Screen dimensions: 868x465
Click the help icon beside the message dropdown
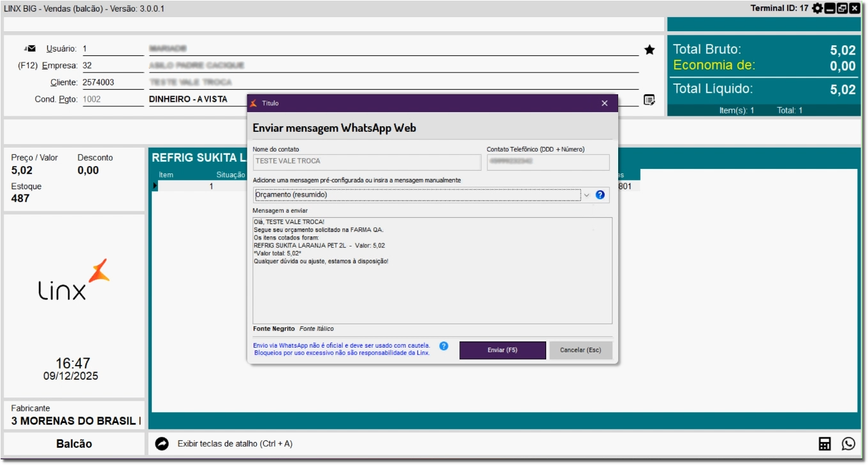click(600, 195)
